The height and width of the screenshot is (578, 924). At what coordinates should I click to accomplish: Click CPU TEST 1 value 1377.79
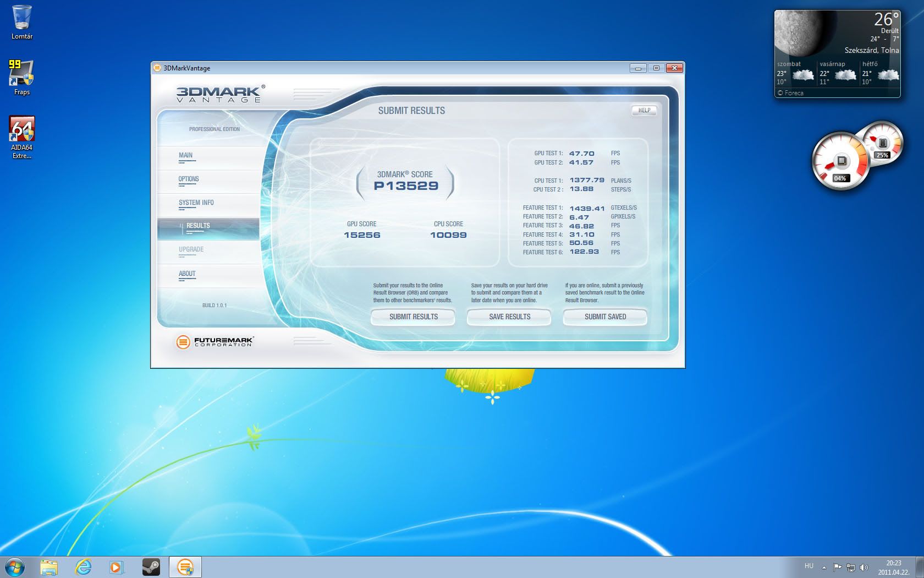click(x=587, y=180)
